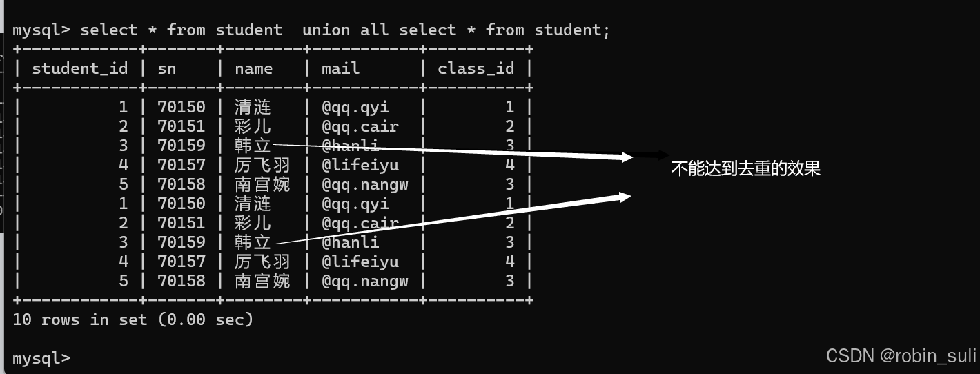Click the select union all query line
This screenshot has width=980, height=374.
[311, 30]
